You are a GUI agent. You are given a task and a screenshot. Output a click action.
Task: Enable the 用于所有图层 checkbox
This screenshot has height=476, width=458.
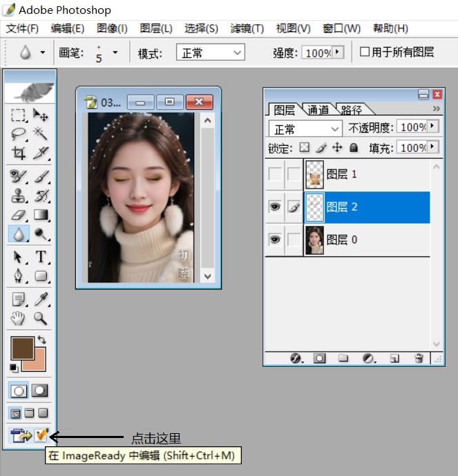[x=365, y=53]
